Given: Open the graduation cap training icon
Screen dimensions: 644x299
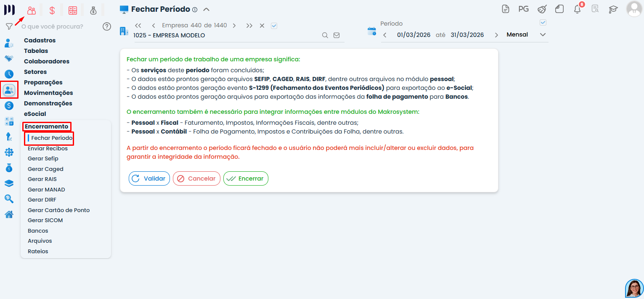Looking at the screenshot, I should click(613, 9).
